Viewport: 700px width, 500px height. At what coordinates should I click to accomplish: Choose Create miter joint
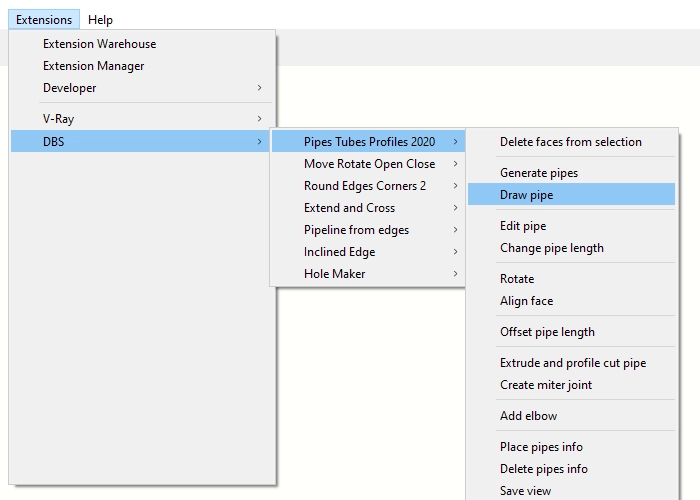point(571,384)
